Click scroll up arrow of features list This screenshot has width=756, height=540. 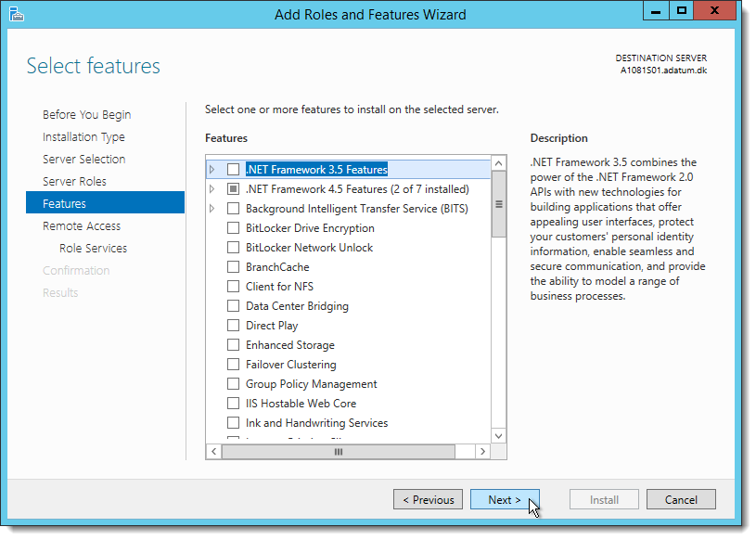point(498,163)
